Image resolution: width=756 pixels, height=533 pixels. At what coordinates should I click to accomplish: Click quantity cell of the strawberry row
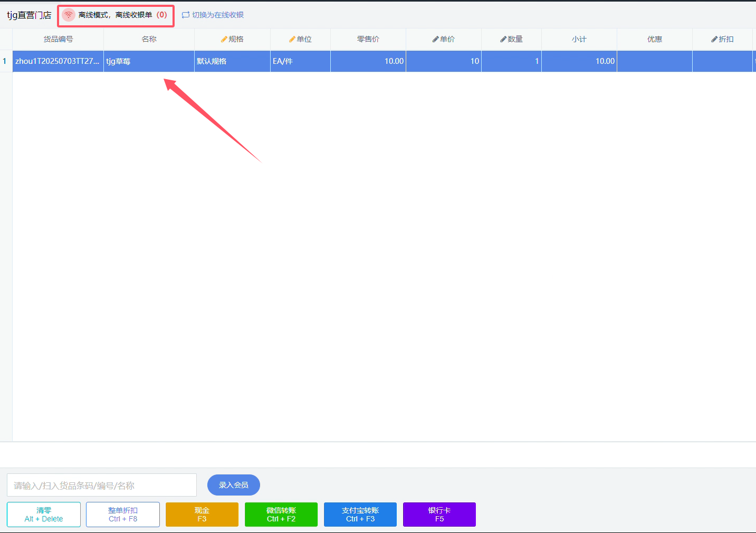511,61
